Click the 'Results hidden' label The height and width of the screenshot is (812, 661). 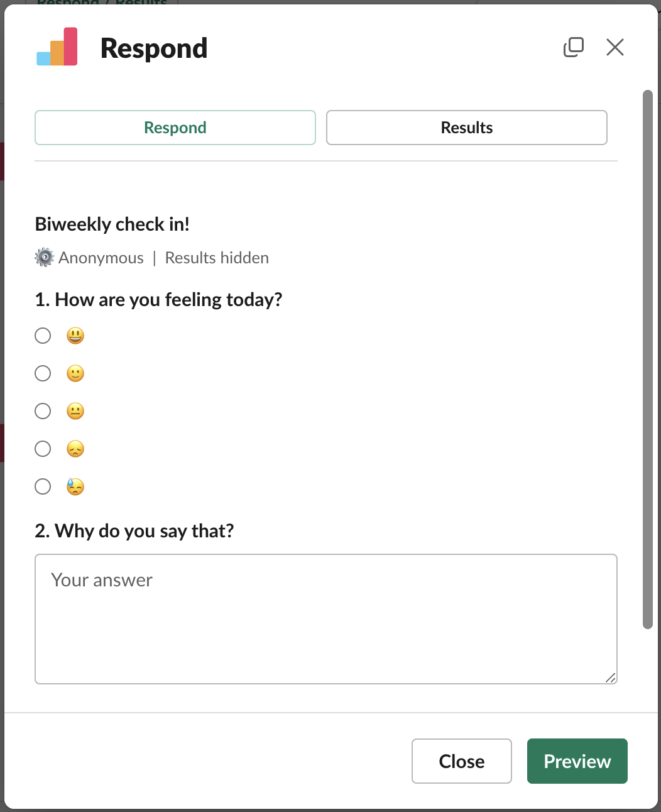point(217,258)
